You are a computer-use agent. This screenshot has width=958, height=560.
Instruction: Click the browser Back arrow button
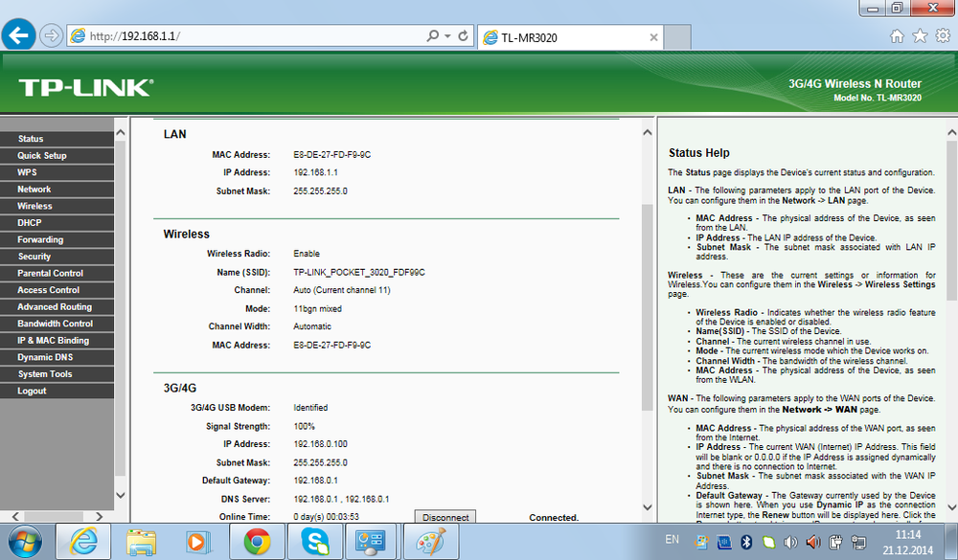coord(19,36)
